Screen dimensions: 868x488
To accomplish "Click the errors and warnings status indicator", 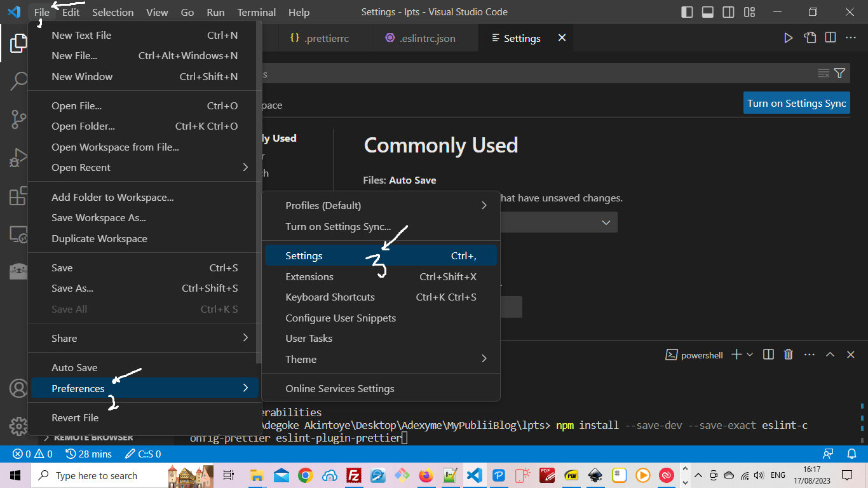I will click(x=33, y=454).
